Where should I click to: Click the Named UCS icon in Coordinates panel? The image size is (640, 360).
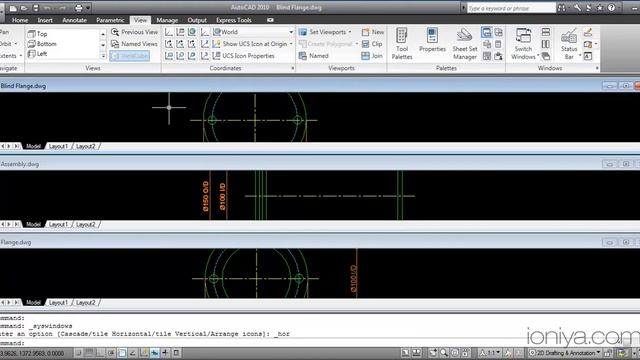tap(180, 32)
